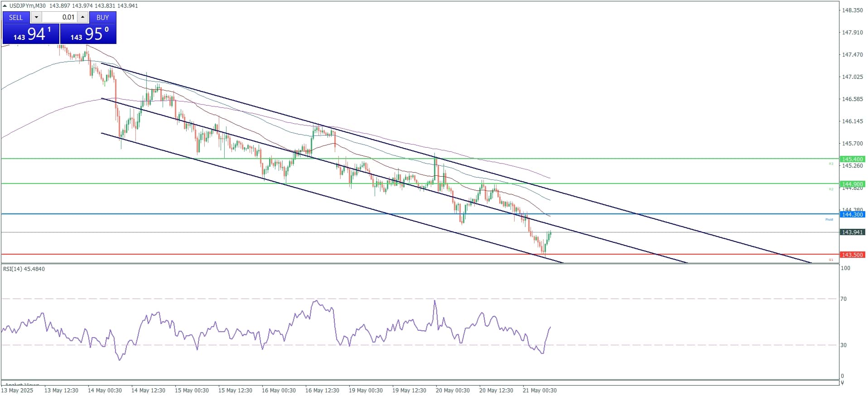Click the R3 level label
Viewport: 868px width, 396px height.
[x=831, y=164]
